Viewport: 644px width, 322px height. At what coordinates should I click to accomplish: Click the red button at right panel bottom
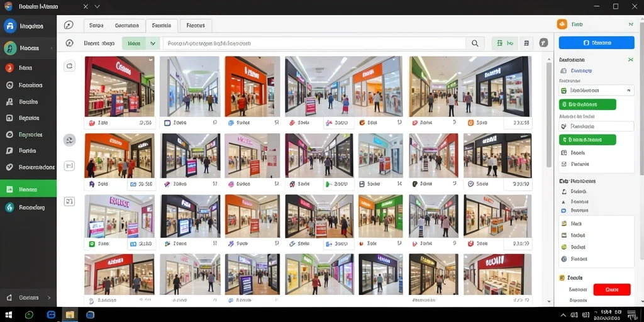point(611,289)
